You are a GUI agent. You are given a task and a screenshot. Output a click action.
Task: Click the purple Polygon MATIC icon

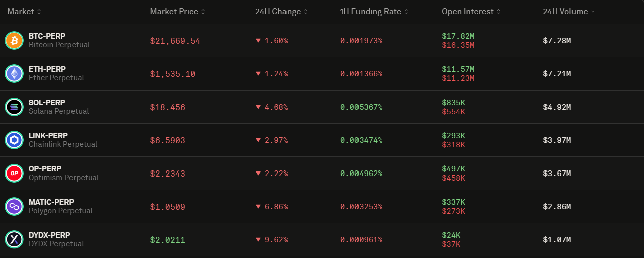[x=14, y=206]
